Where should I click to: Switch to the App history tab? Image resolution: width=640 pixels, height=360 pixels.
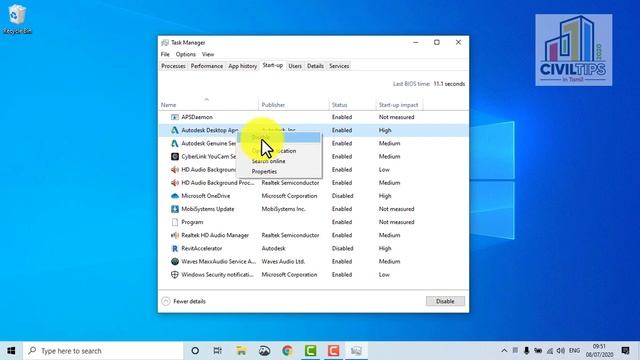(242, 66)
